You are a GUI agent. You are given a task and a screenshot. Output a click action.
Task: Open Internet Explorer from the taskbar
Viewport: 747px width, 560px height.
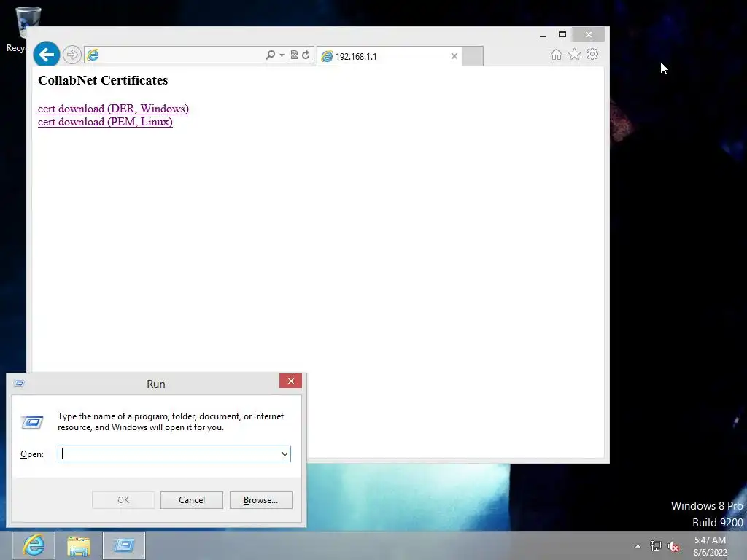click(34, 545)
